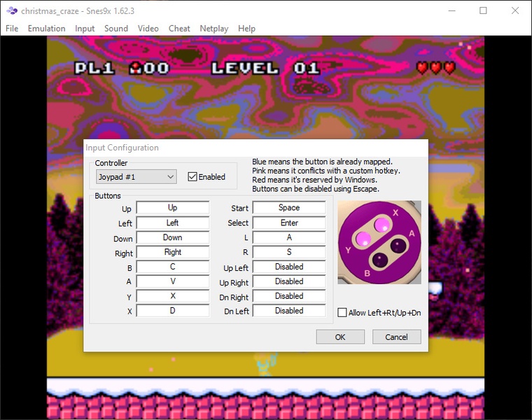Image resolution: width=532 pixels, height=420 pixels.
Task: Close the Snes9x window
Action: (x=515, y=10)
